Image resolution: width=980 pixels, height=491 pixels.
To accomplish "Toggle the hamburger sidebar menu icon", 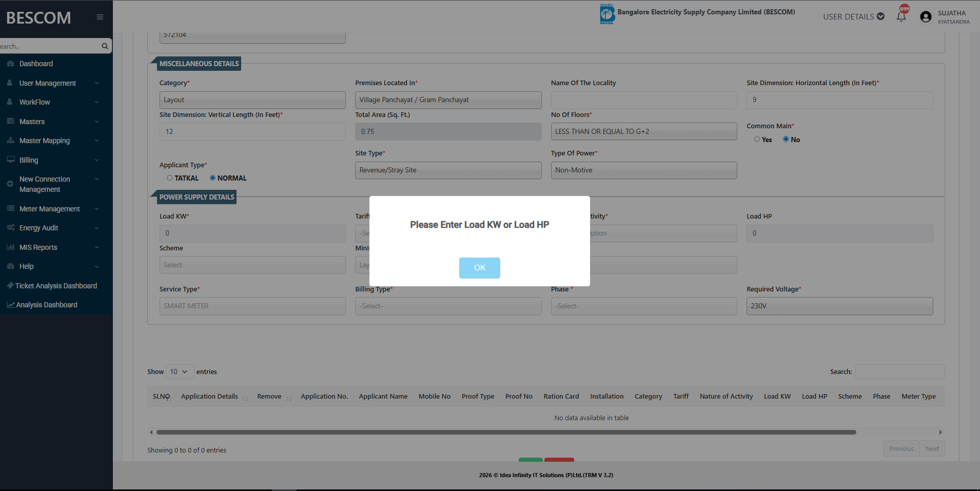I will (x=100, y=17).
